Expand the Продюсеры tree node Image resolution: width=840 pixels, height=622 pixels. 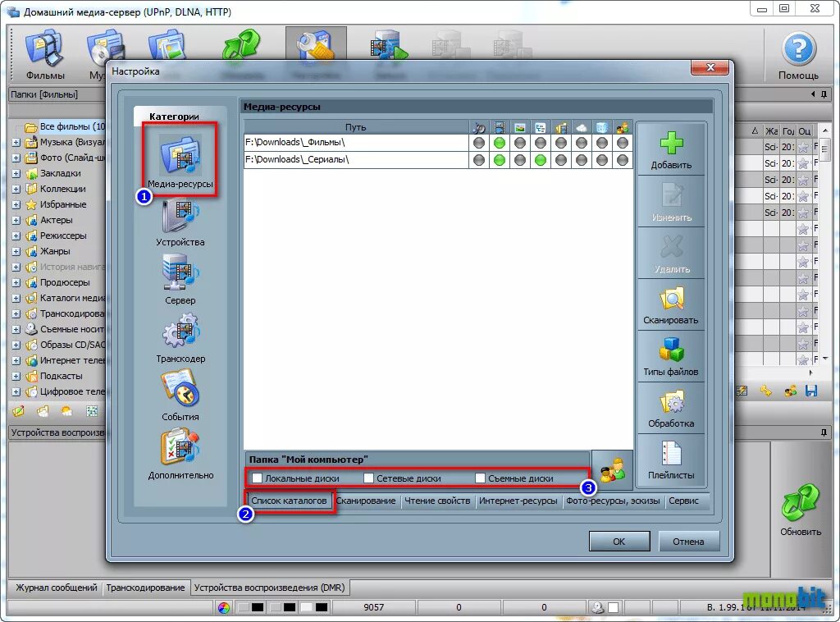click(x=16, y=282)
